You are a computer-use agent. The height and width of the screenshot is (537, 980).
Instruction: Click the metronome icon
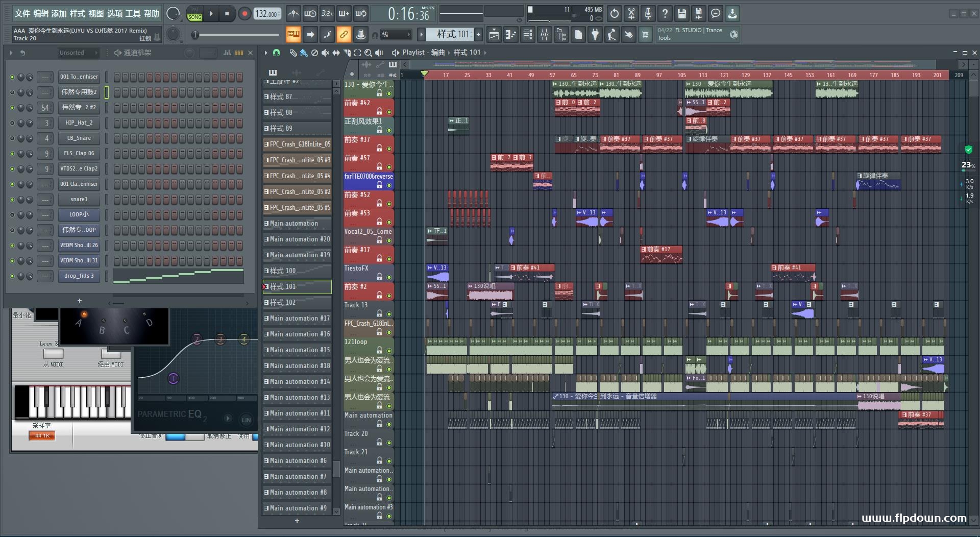point(293,14)
